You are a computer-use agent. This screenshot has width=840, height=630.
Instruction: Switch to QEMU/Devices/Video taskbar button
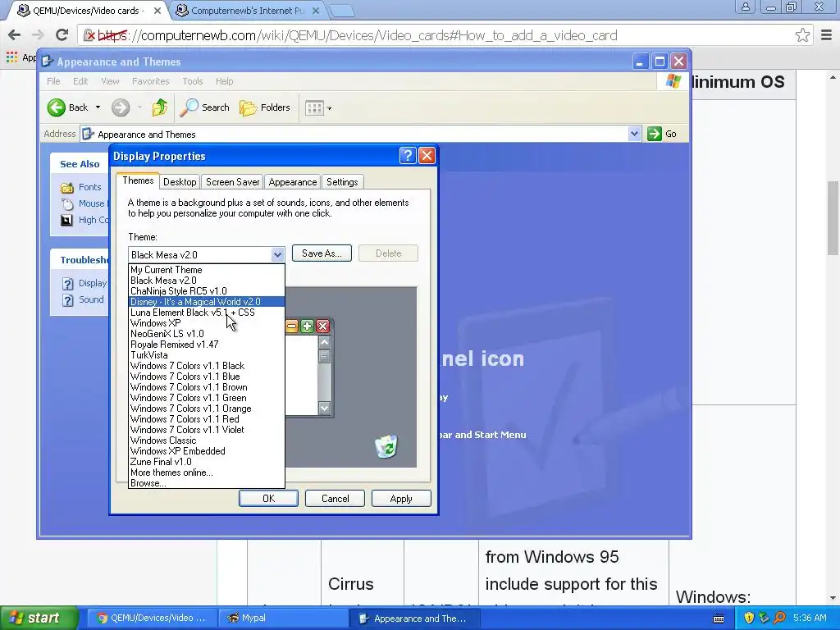point(152,618)
